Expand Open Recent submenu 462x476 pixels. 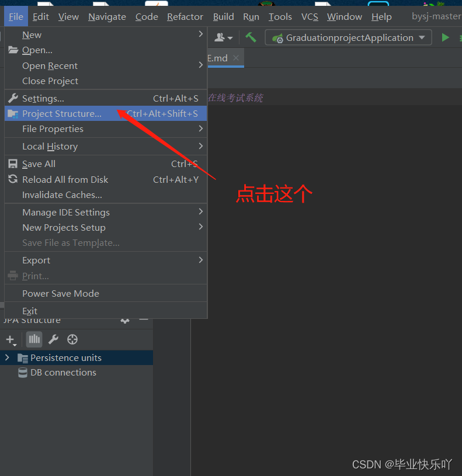tap(106, 65)
